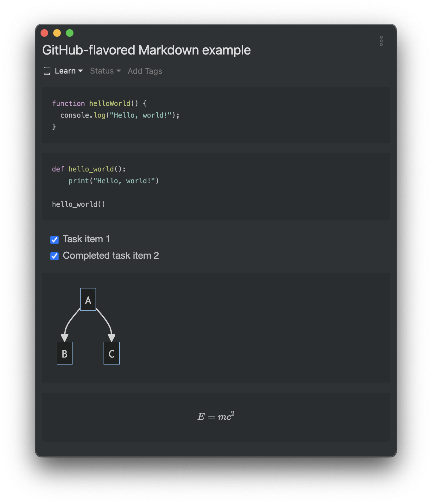Viewport: 432px width, 504px height.
Task: Click the Completed task item 2 label text
Action: point(111,255)
